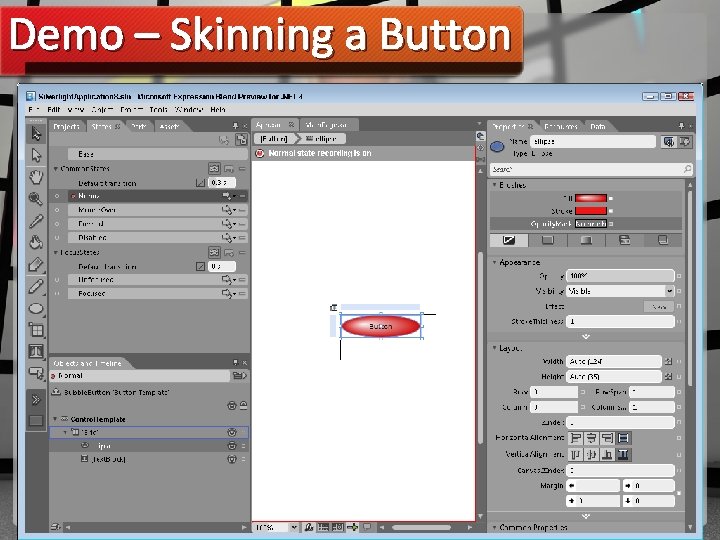Click the events icon beside Name
Viewport: 720px width, 540px height.
click(685, 142)
